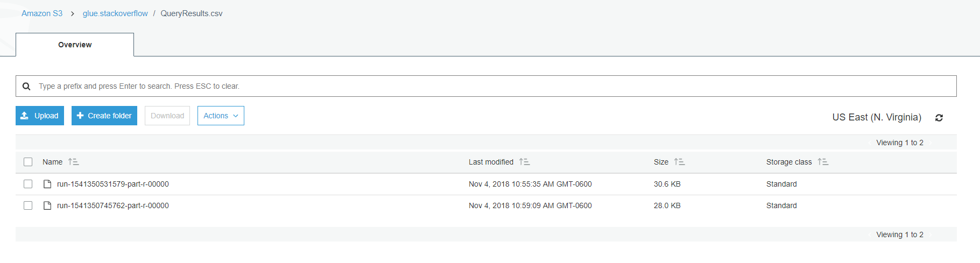The image size is (980, 263).
Task: Click file icon of run-1541350531579-part-r-00000
Action: (47, 184)
